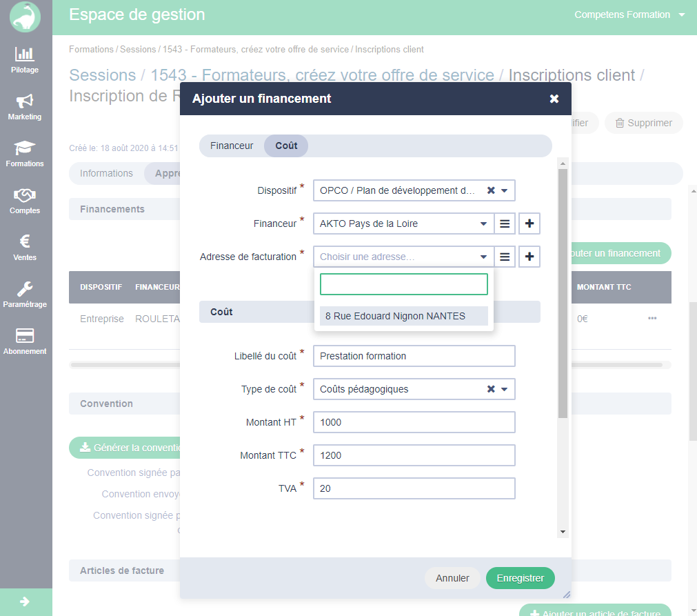Open Paramétrage wrench settings
Screen dimensions: 697x616
point(25,294)
